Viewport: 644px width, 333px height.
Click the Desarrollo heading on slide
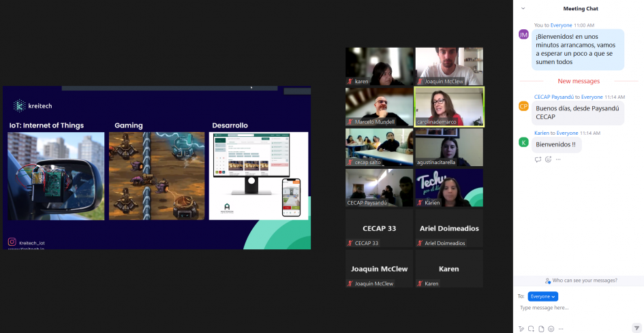[230, 126]
